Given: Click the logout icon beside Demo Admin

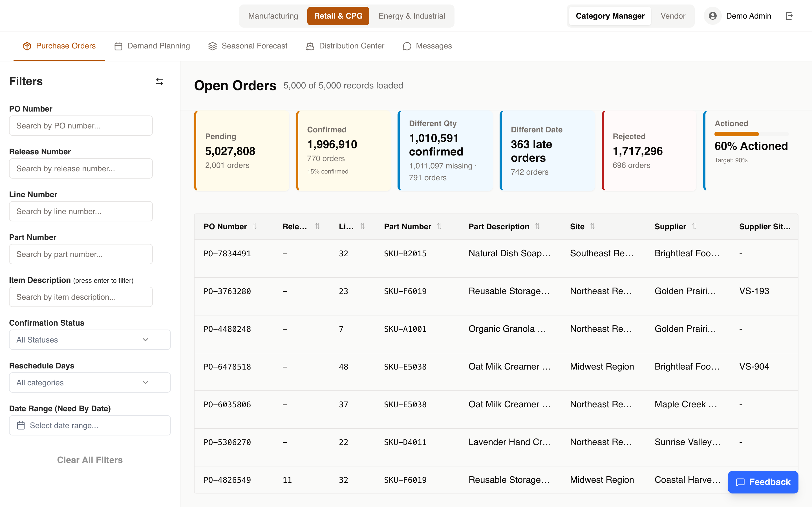Looking at the screenshot, I should pyautogui.click(x=789, y=16).
